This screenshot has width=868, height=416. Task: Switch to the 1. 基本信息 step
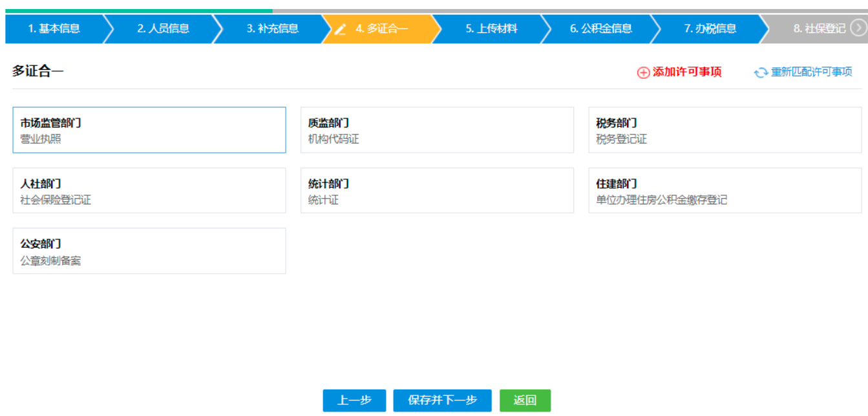pos(55,28)
